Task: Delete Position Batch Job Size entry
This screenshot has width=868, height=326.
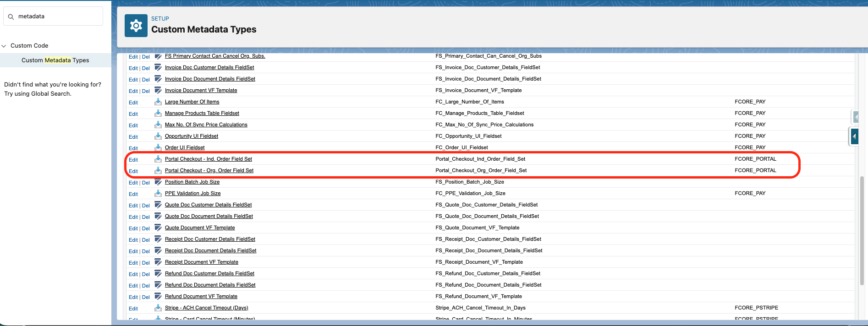Action: click(146, 183)
